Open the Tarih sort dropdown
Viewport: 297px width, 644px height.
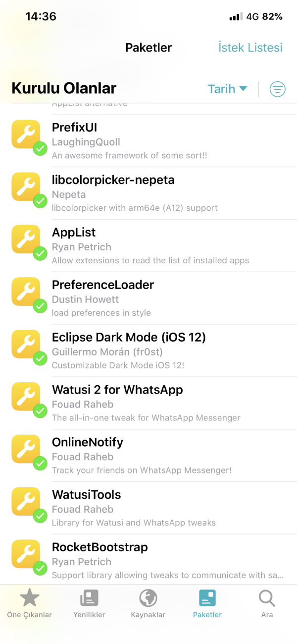coord(227,89)
